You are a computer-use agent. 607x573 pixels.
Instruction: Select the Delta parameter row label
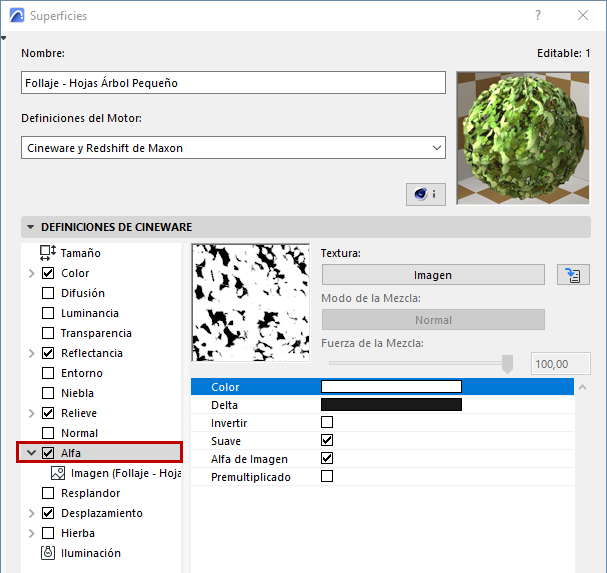[x=224, y=405]
